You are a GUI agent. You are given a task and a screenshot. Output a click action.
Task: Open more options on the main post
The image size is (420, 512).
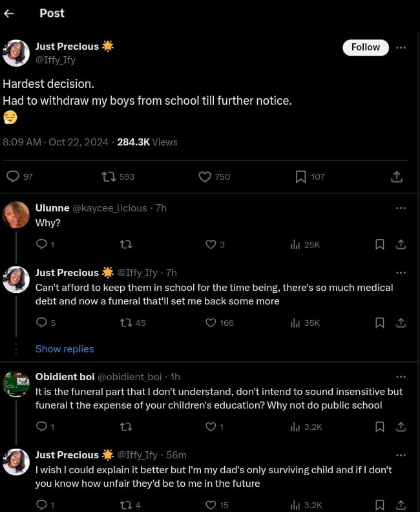pyautogui.click(x=401, y=47)
